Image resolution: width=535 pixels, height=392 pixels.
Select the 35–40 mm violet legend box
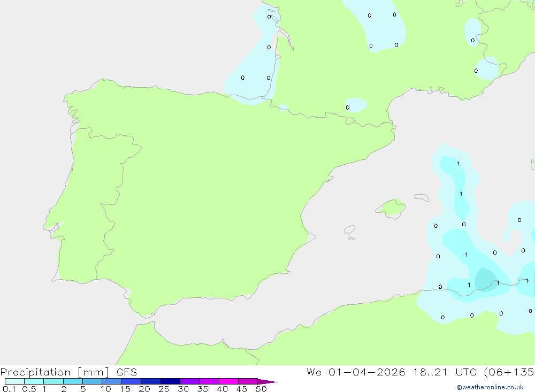tap(209, 381)
